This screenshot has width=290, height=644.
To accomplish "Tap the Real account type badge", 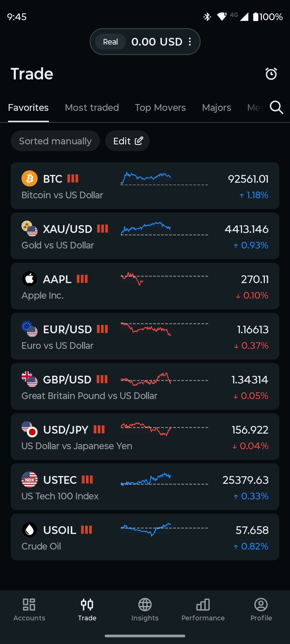I will [110, 42].
